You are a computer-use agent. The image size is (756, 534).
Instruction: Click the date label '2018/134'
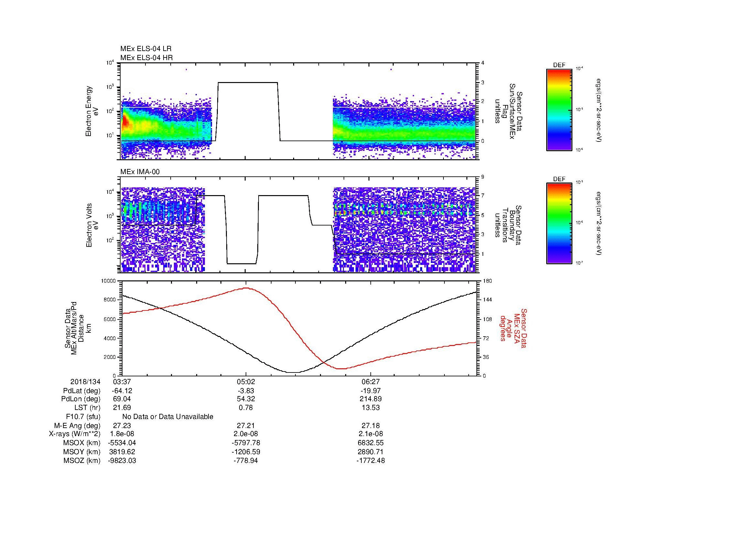85,382
